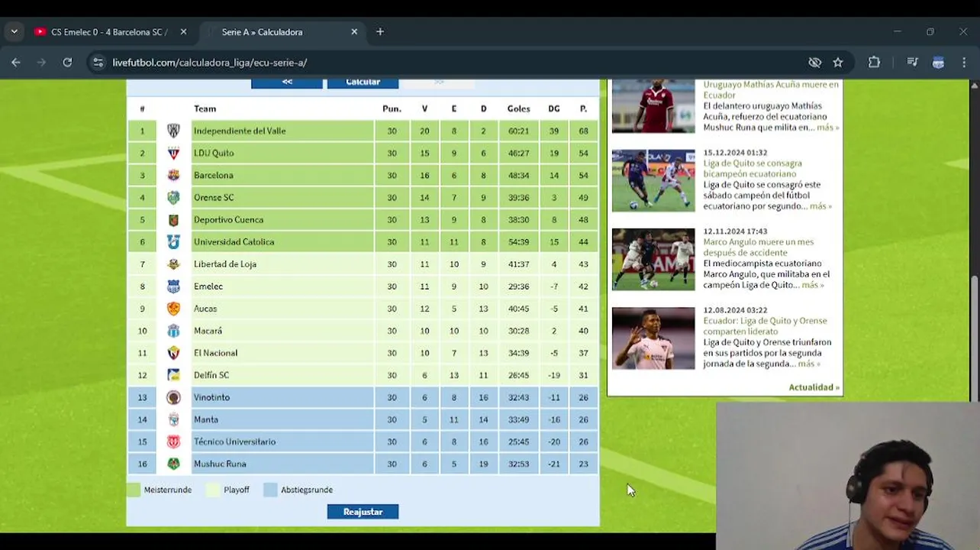Click the Libertad de Loja crest icon
This screenshot has height=550, width=980.
pos(173,264)
